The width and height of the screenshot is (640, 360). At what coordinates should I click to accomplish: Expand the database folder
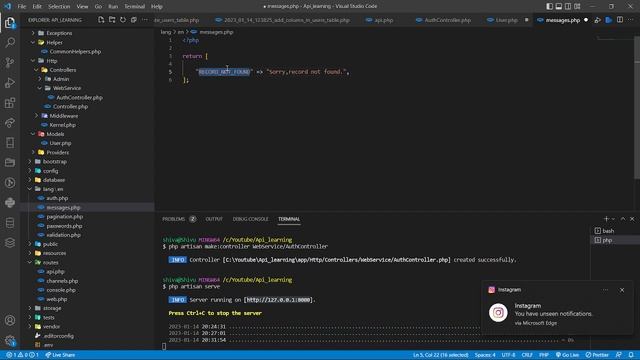click(x=53, y=180)
